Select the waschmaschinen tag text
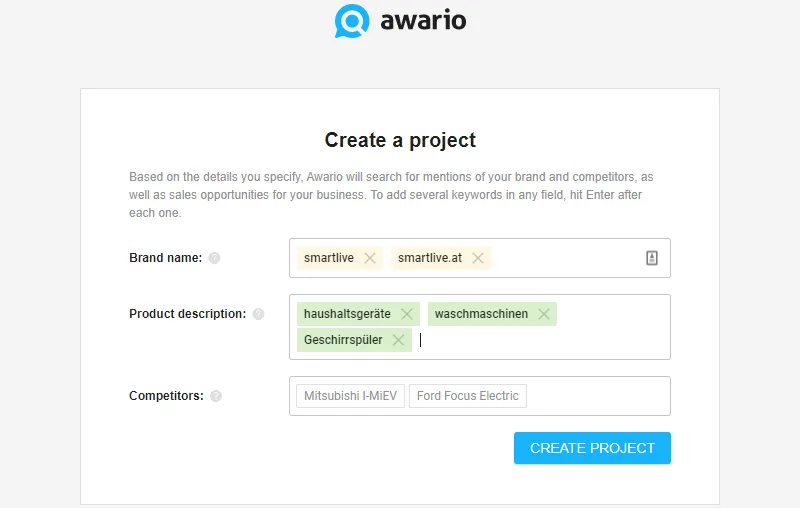Screen dimensions: 800x508 click(x=481, y=314)
